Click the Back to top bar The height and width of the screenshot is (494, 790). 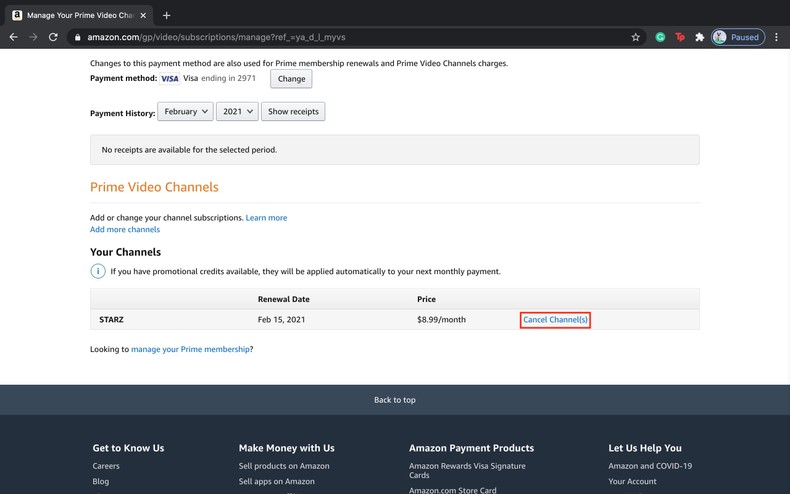click(395, 400)
